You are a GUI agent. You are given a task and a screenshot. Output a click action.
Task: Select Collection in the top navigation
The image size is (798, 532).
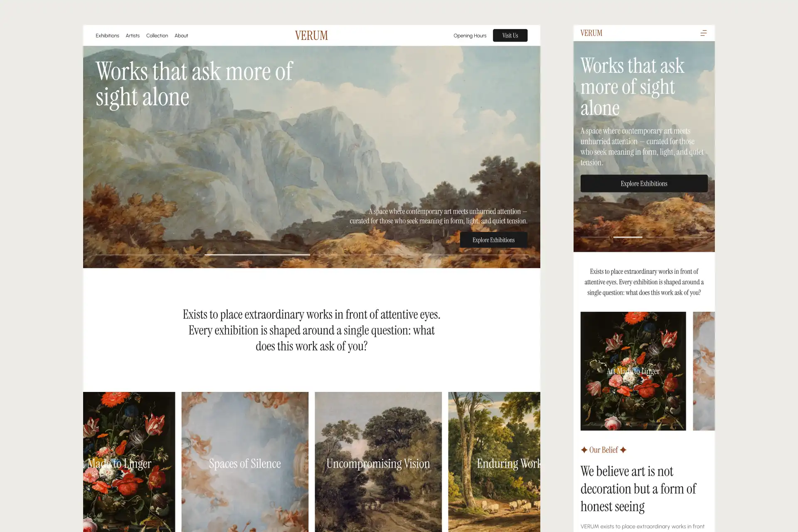click(x=157, y=35)
